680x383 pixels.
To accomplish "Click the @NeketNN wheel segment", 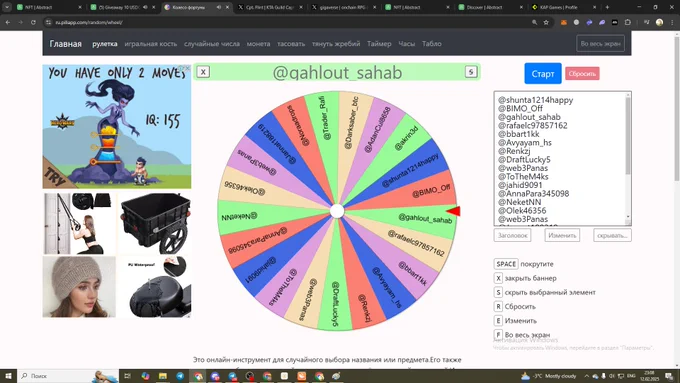I will coord(239,216).
